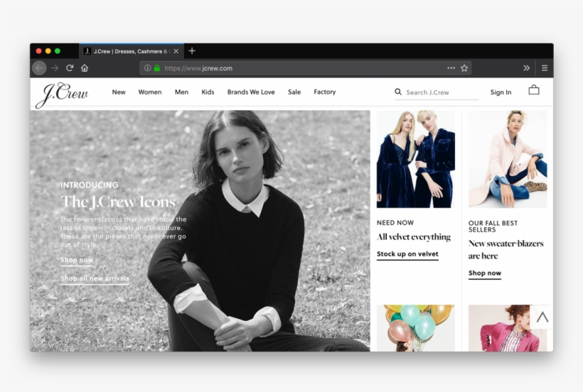
Task: Click The J.Crew Icons headline
Action: click(118, 202)
